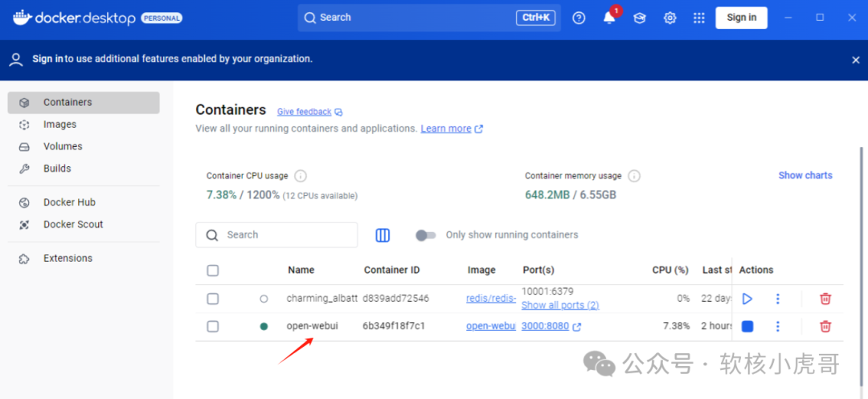Minimize the Docker Desktop window
This screenshot has width=868, height=399.
(789, 18)
